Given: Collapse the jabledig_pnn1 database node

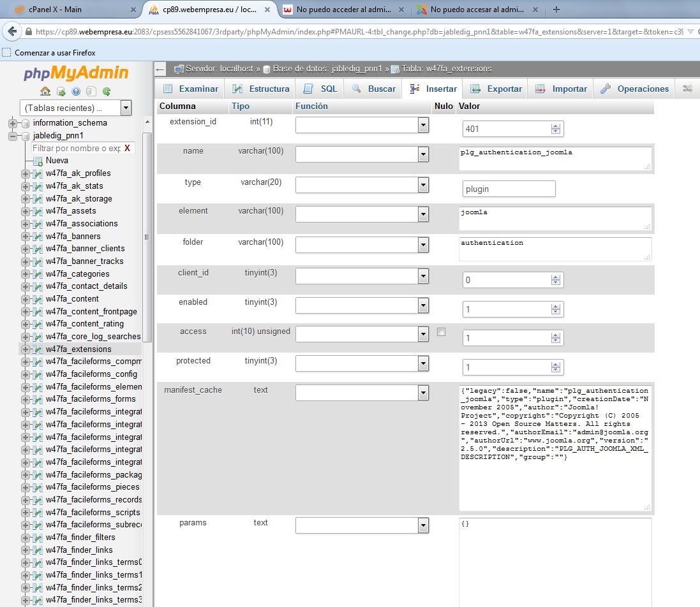Looking at the screenshot, I should [13, 136].
